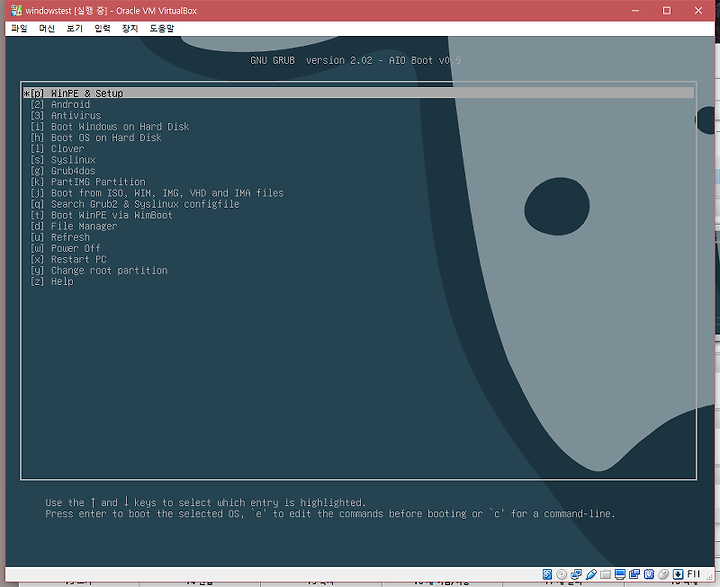Image resolution: width=720 pixels, height=587 pixels.
Task: Open the shared folders status icon
Action: [605, 575]
